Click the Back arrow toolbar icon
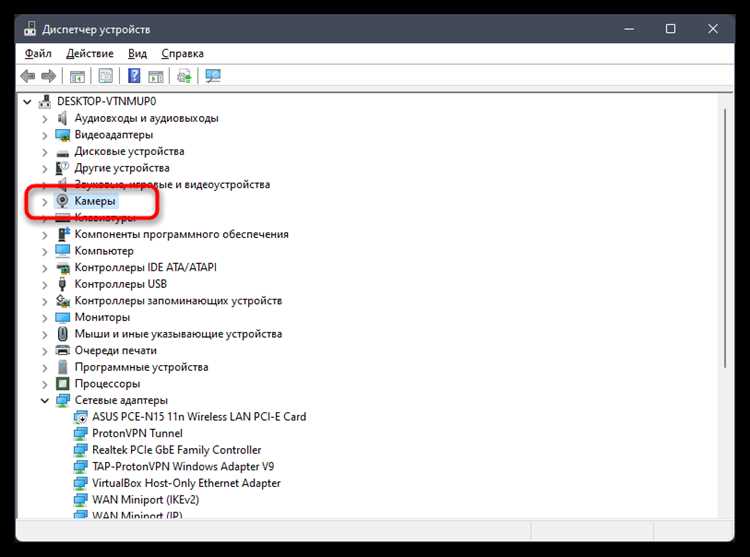 click(x=28, y=76)
